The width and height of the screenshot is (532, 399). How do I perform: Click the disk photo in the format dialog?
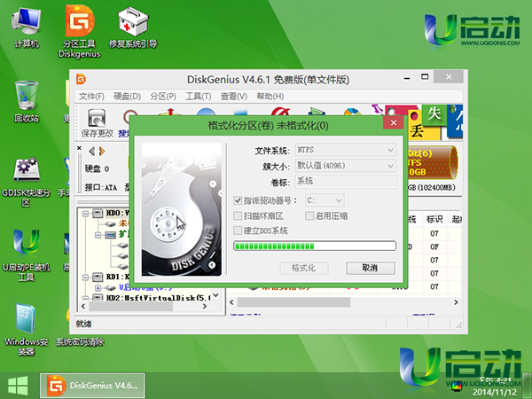coord(182,209)
